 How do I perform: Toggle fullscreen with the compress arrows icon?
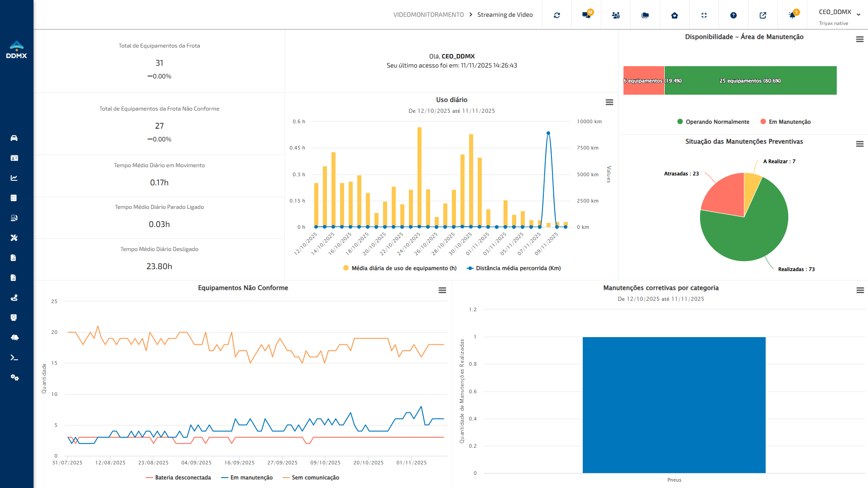[704, 15]
